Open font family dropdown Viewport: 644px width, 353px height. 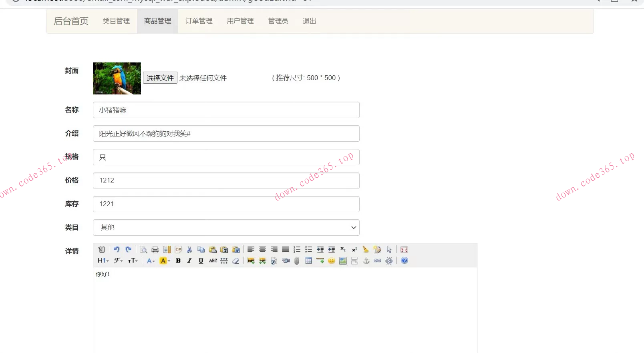tap(118, 261)
